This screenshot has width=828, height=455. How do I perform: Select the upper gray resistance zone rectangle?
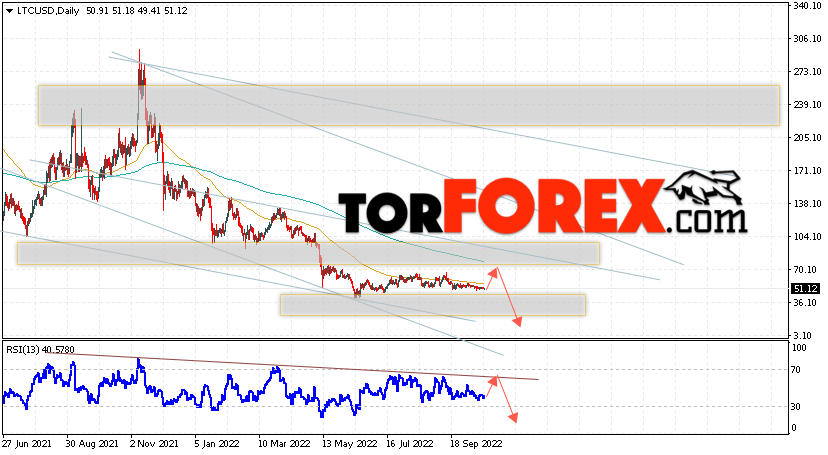(409, 106)
